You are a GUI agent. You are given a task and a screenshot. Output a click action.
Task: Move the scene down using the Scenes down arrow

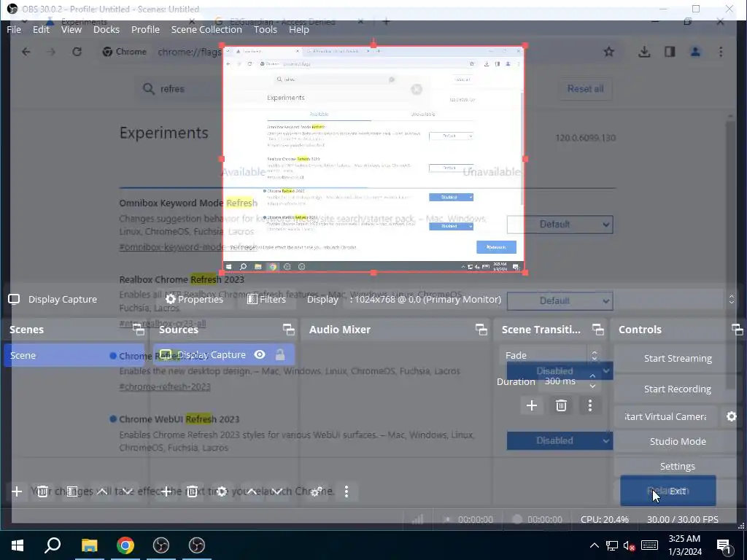click(127, 491)
